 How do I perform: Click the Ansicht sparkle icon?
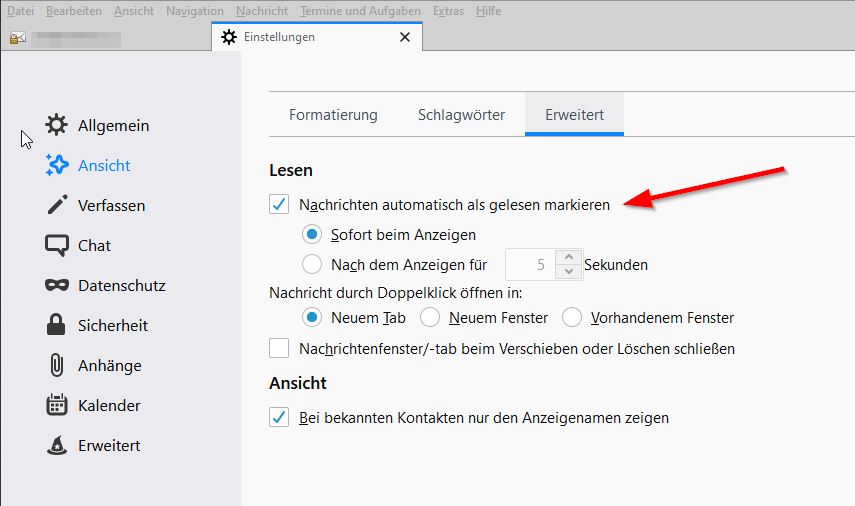(x=56, y=165)
